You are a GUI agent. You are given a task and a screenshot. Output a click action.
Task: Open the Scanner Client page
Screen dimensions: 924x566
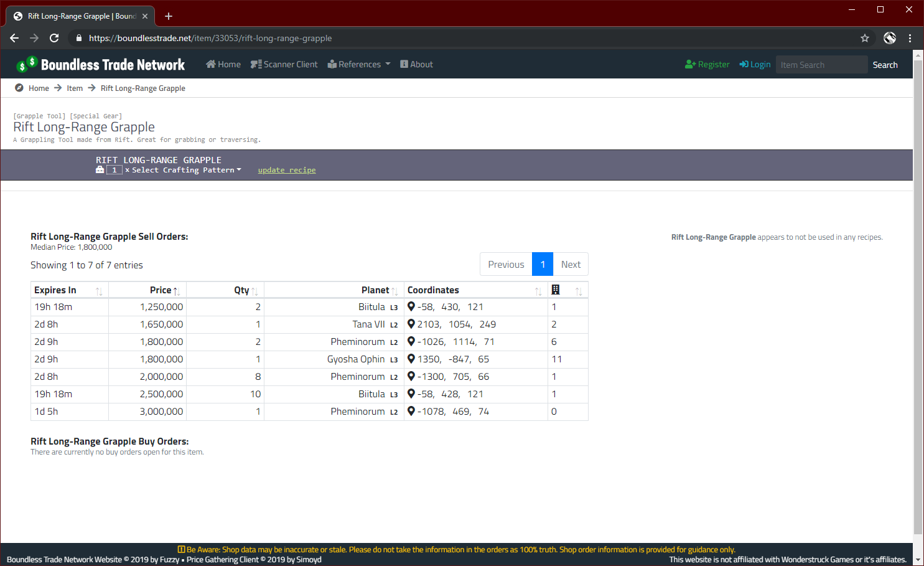coord(284,64)
